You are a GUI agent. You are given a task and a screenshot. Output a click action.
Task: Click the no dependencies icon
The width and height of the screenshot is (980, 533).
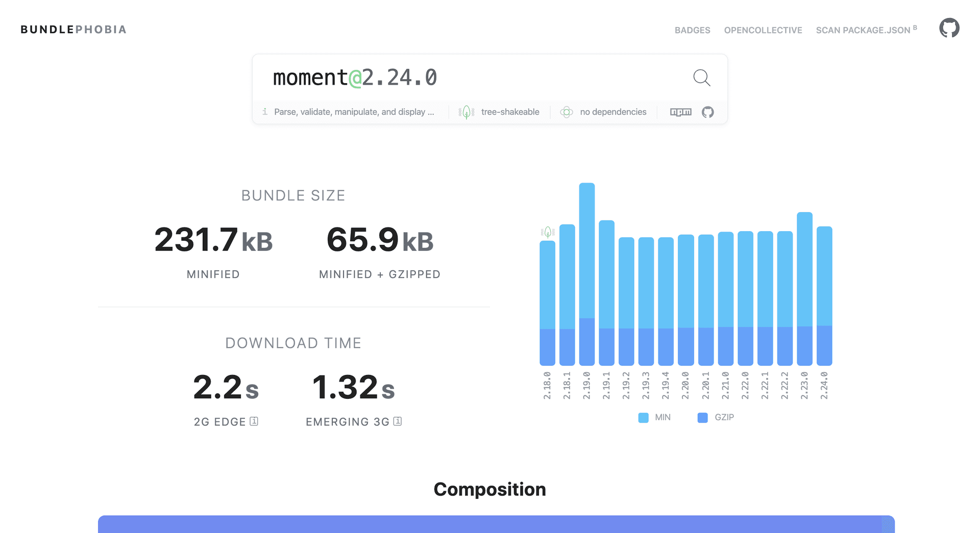point(567,112)
